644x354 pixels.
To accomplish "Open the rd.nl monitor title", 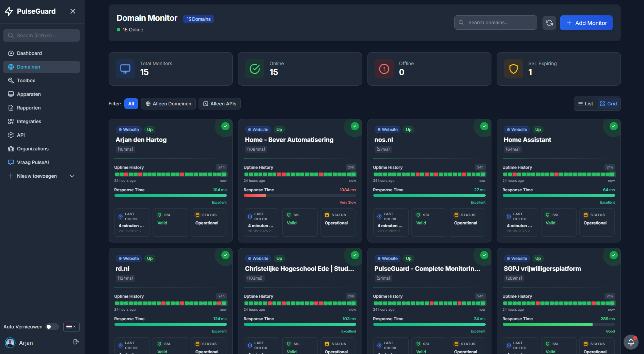I will pyautogui.click(x=122, y=269).
